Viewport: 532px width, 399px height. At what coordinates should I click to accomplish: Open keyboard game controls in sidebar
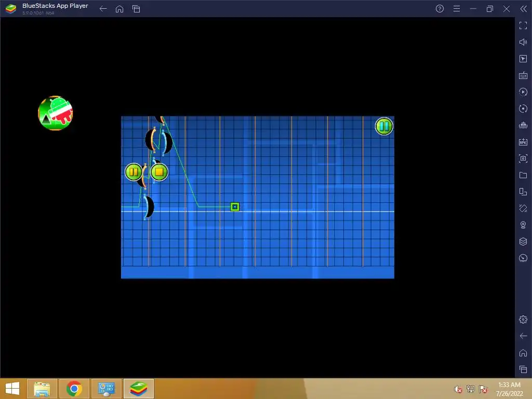(523, 75)
